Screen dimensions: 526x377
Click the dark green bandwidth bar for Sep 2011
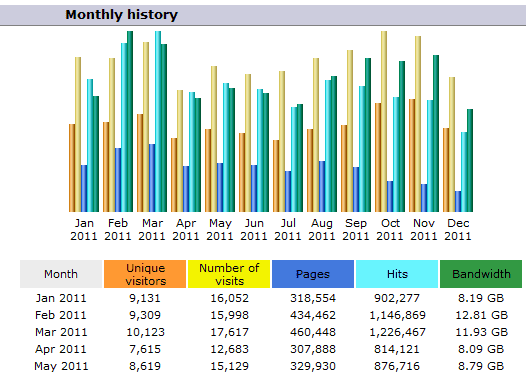coord(368,135)
